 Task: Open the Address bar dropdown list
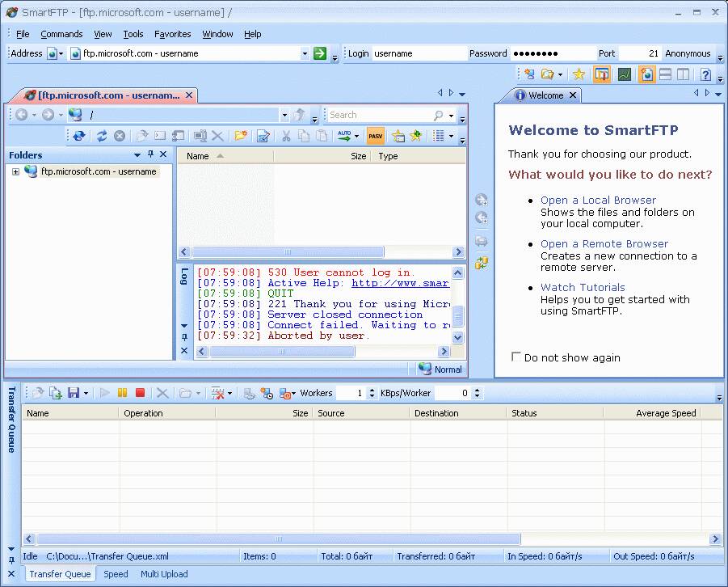305,53
